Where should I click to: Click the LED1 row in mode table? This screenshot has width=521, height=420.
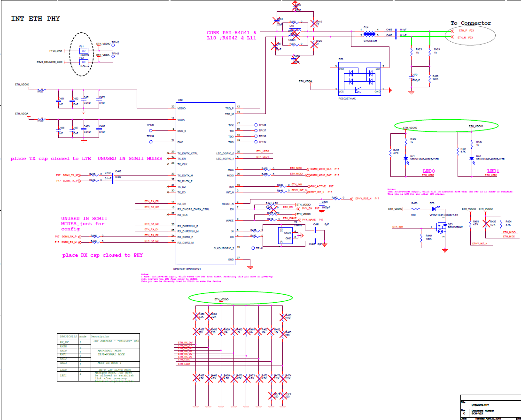(x=98, y=376)
